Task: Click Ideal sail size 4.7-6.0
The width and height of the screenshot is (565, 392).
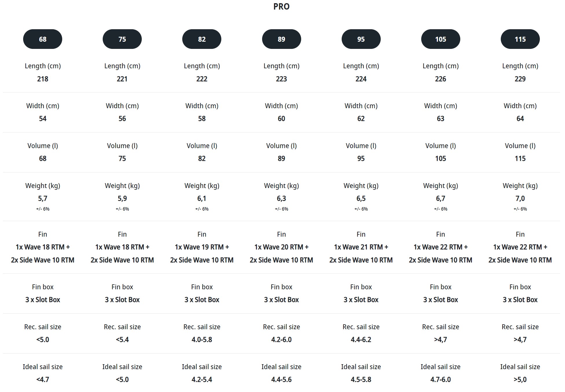Action: tap(441, 380)
